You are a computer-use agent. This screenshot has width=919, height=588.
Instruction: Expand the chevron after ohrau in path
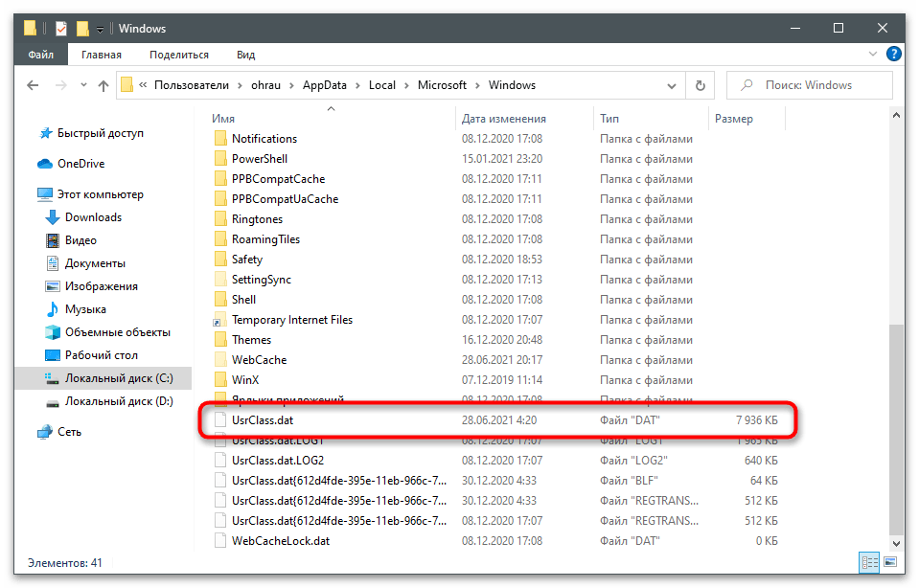tap(290, 85)
